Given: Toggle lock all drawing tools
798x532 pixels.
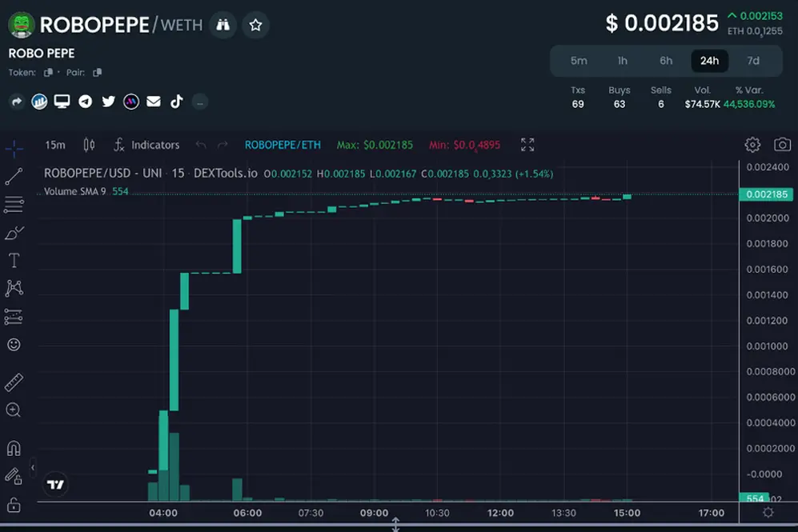Looking at the screenshot, I should pos(14,505).
